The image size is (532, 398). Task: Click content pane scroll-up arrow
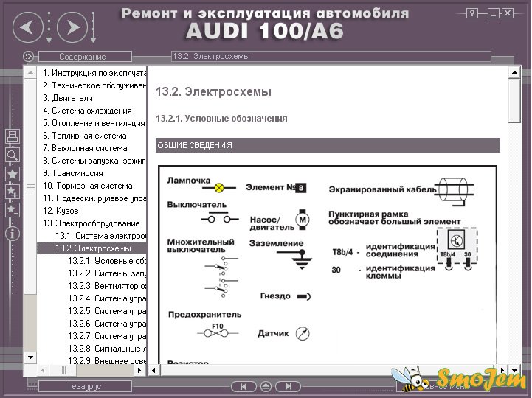(514, 72)
